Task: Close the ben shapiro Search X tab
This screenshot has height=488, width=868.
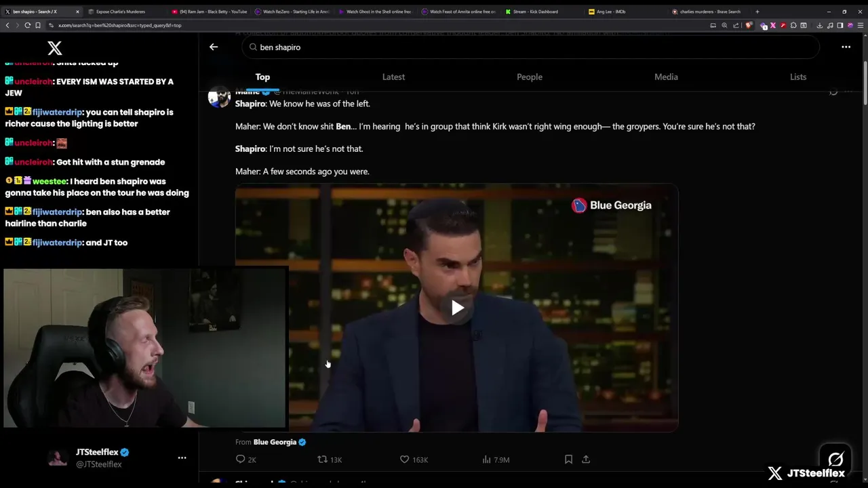Action: 77,12
